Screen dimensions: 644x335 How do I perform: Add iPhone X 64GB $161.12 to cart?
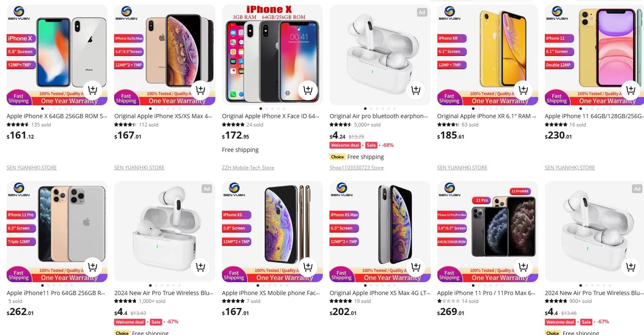[92, 90]
